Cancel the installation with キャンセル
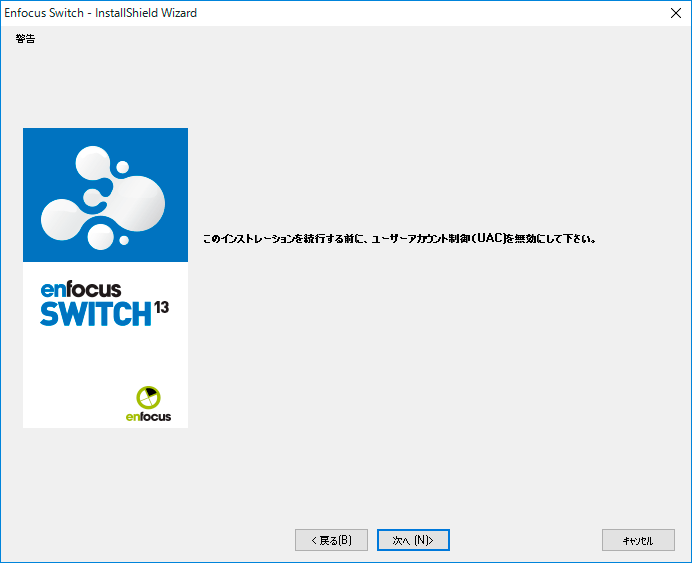Screen dimensions: 692x563 tap(638, 540)
